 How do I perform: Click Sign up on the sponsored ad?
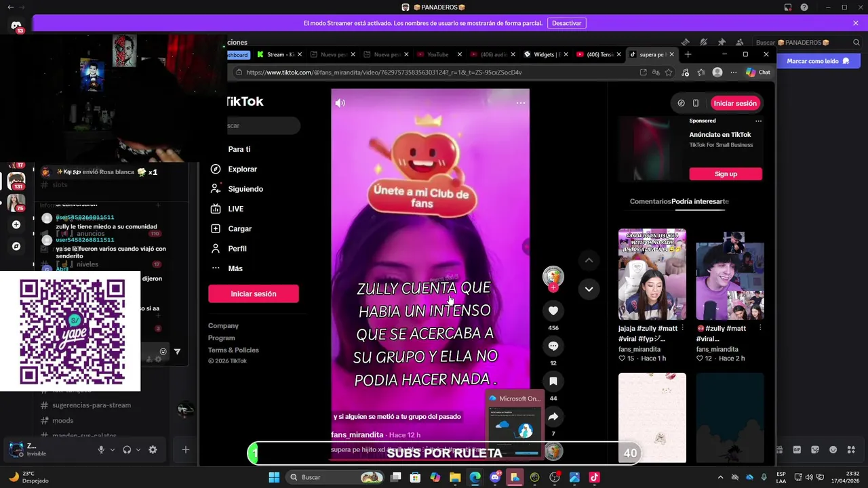pyautogui.click(x=726, y=174)
